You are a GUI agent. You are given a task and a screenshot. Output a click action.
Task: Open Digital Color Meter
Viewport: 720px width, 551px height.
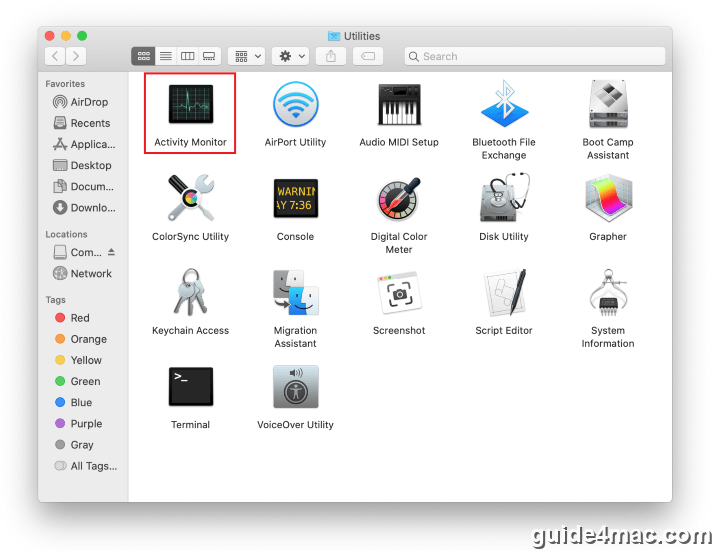399,198
